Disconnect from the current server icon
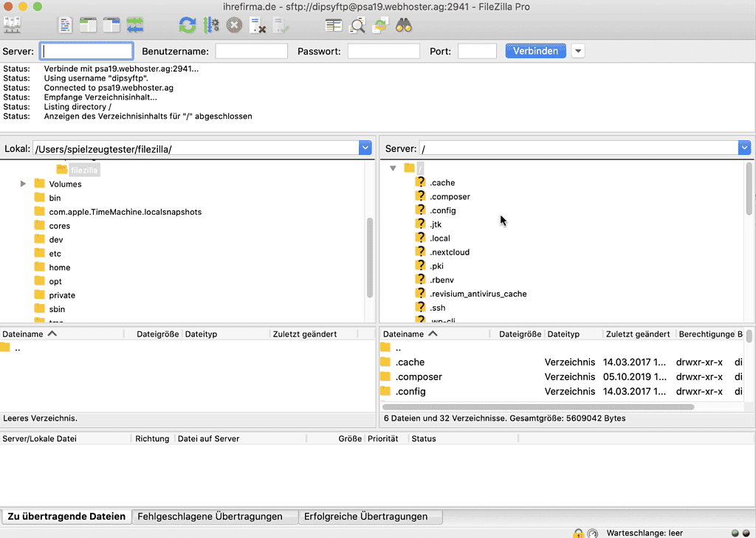756x538 pixels. pos(258,25)
